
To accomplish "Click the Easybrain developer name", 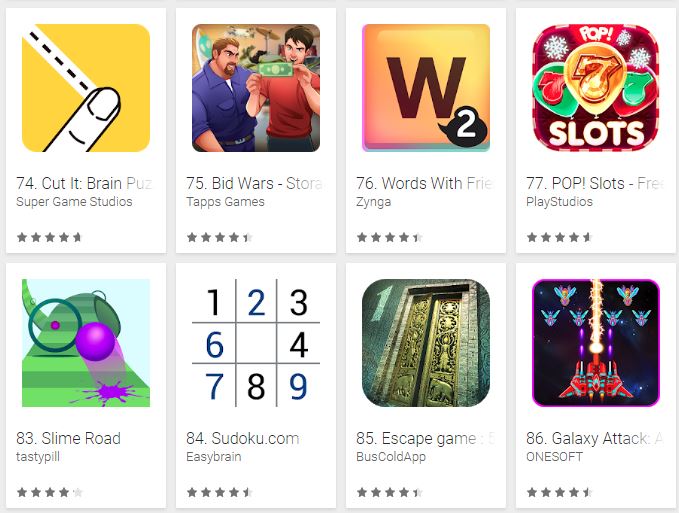I will click(x=213, y=457).
